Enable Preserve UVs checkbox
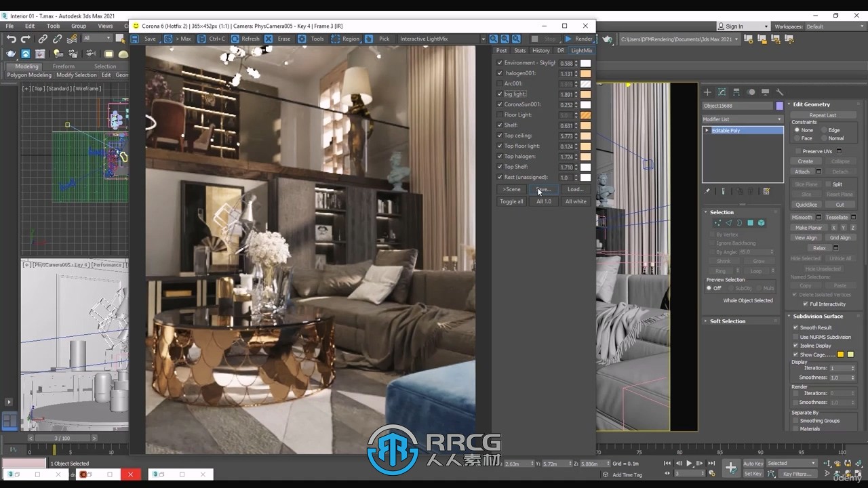 (797, 151)
